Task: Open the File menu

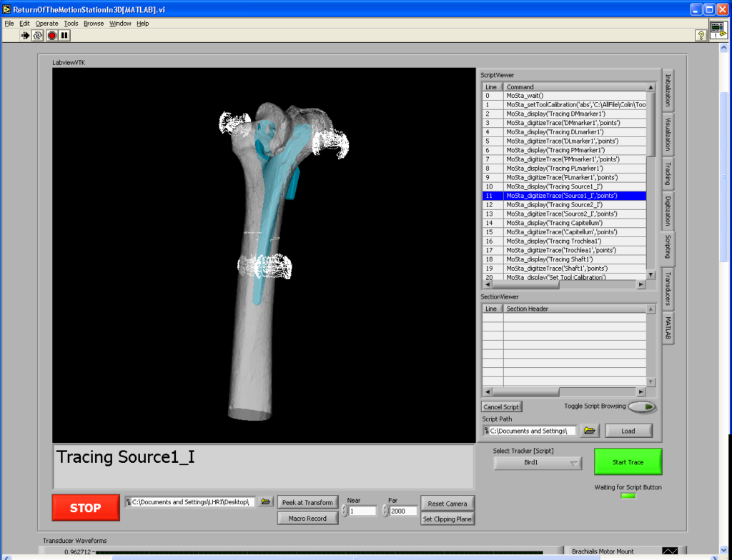Action: (9, 24)
